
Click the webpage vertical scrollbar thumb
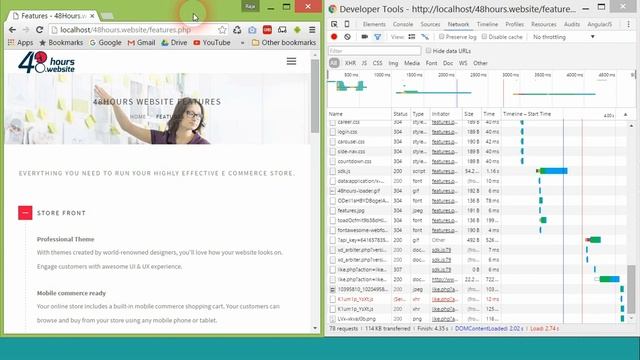[x=315, y=96]
